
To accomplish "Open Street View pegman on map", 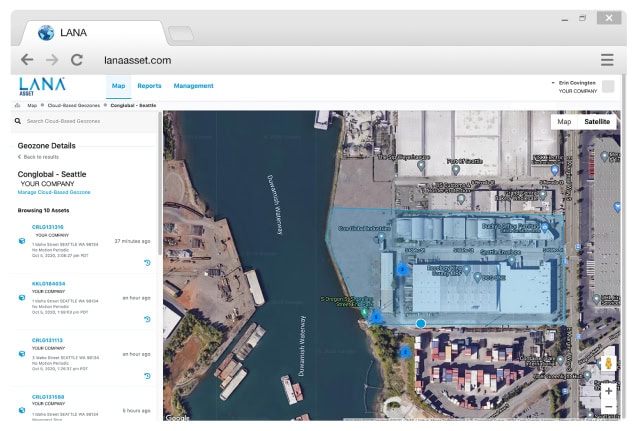I will pyautogui.click(x=608, y=363).
